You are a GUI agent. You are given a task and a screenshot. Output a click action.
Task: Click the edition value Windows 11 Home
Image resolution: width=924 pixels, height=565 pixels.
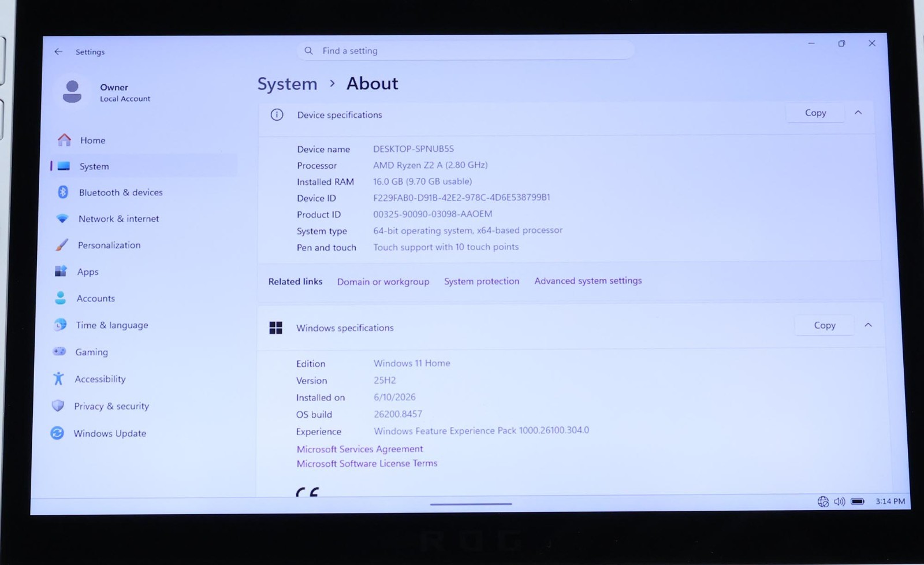pyautogui.click(x=412, y=363)
